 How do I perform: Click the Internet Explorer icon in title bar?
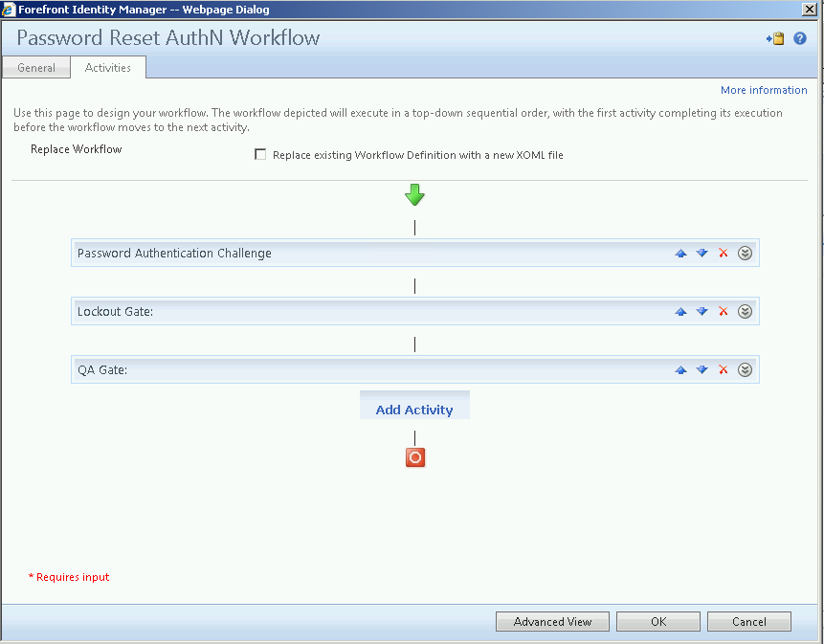9,10
